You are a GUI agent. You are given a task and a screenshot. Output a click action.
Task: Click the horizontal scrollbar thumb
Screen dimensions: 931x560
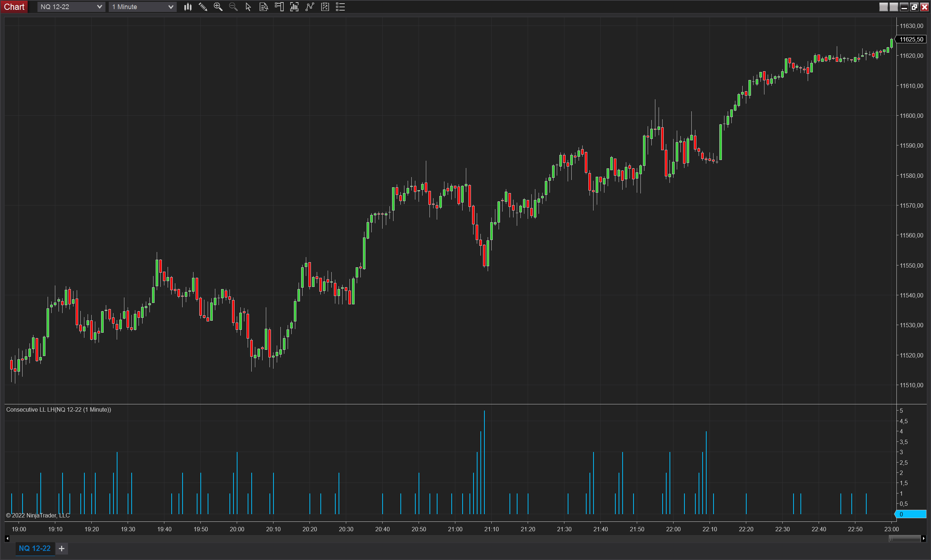click(904, 539)
